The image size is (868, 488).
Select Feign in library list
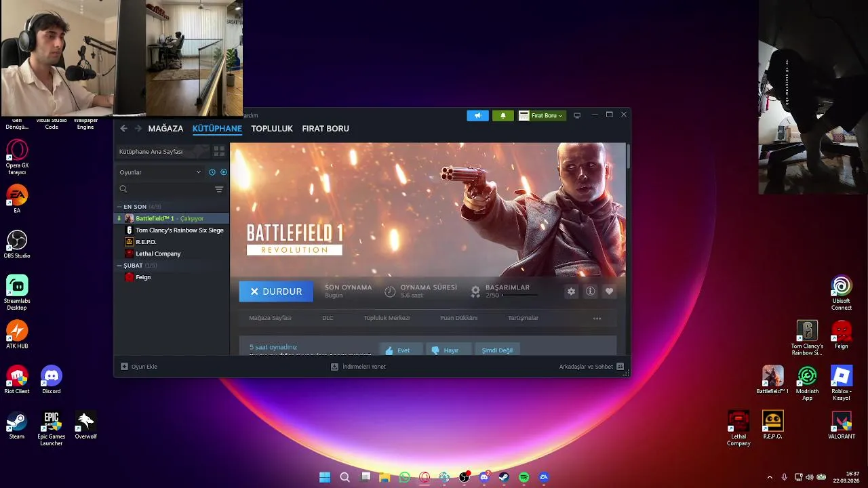click(x=172, y=277)
